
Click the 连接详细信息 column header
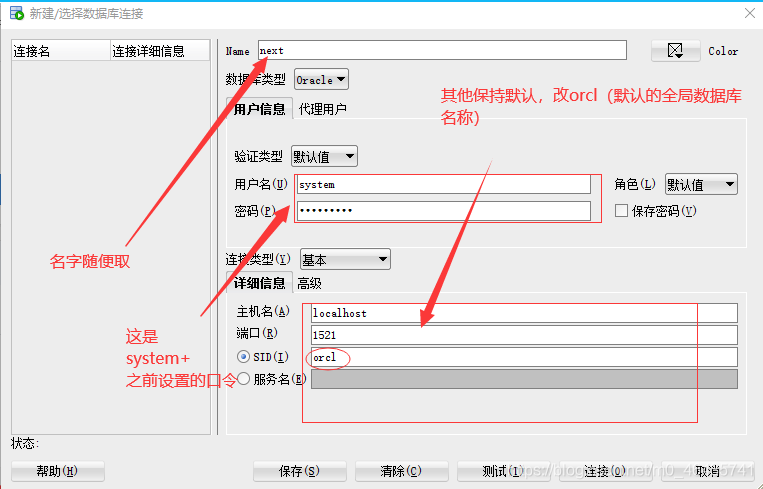pos(160,51)
